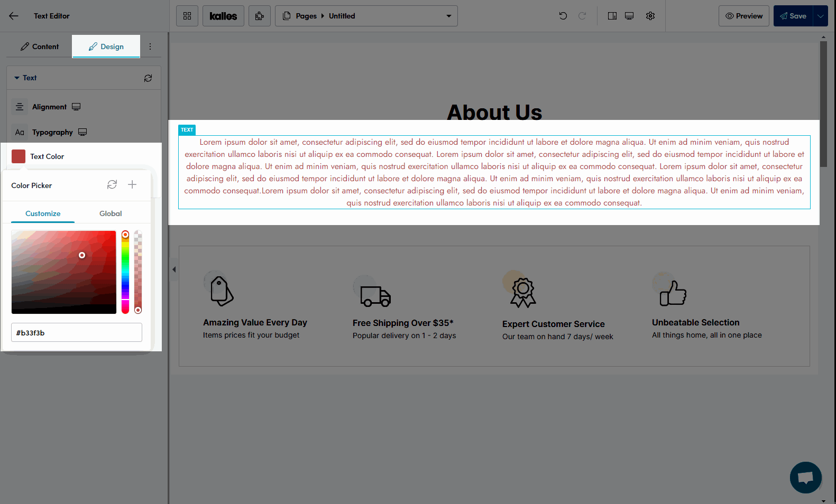The width and height of the screenshot is (836, 504).
Task: Select the TEXT element label tag
Action: 187,130
